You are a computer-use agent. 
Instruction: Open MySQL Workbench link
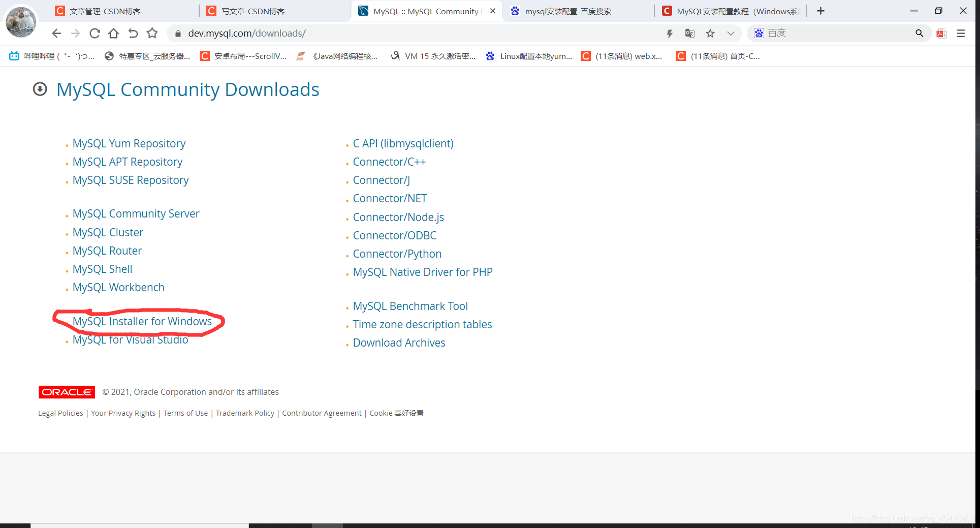pos(118,287)
